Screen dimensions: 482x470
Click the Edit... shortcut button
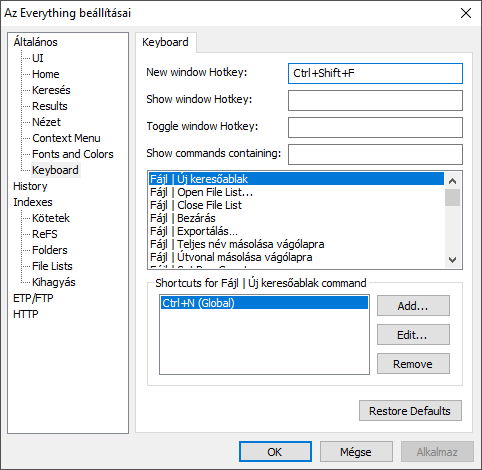[413, 335]
